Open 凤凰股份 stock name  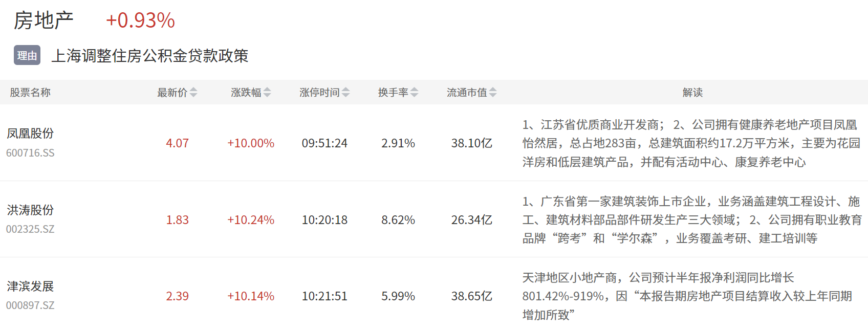30,134
